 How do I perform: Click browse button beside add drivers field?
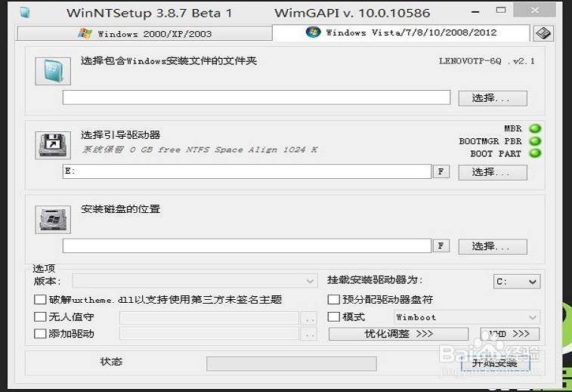pyautogui.click(x=309, y=334)
